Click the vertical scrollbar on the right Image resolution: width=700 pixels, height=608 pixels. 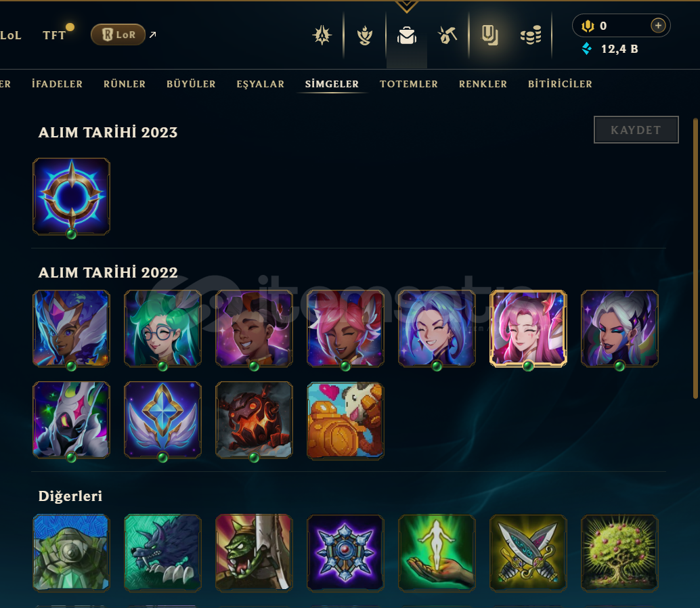pos(695,258)
